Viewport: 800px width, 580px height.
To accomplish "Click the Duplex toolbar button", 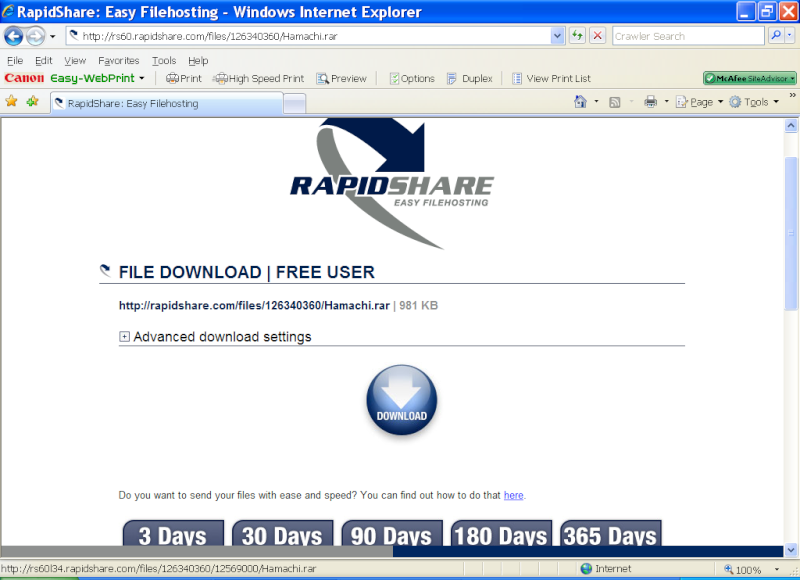I will 469,79.
